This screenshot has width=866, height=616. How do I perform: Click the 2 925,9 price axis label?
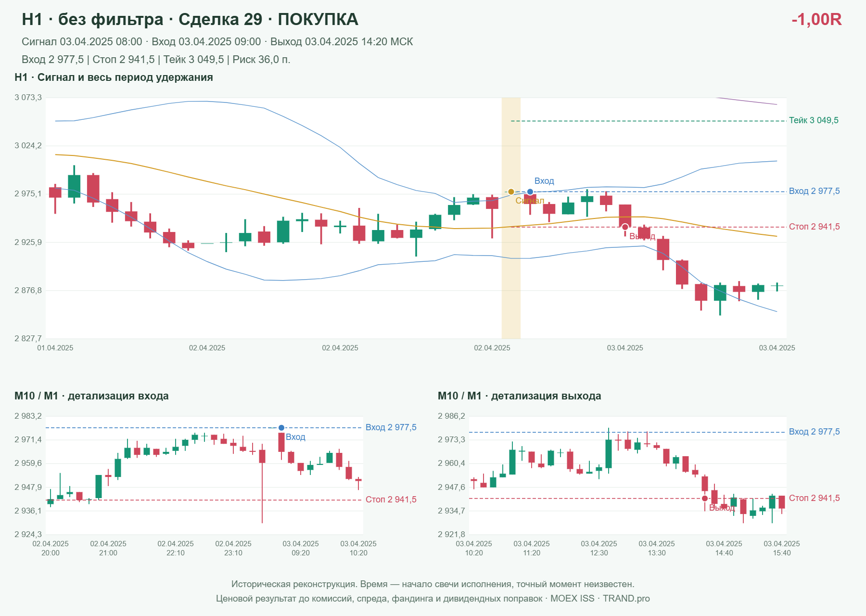point(28,243)
